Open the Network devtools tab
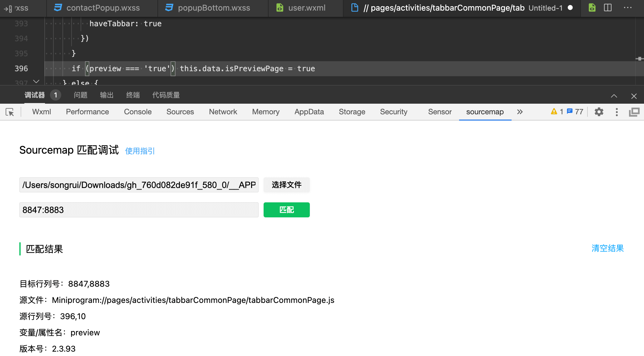644x356 pixels. [x=223, y=112]
